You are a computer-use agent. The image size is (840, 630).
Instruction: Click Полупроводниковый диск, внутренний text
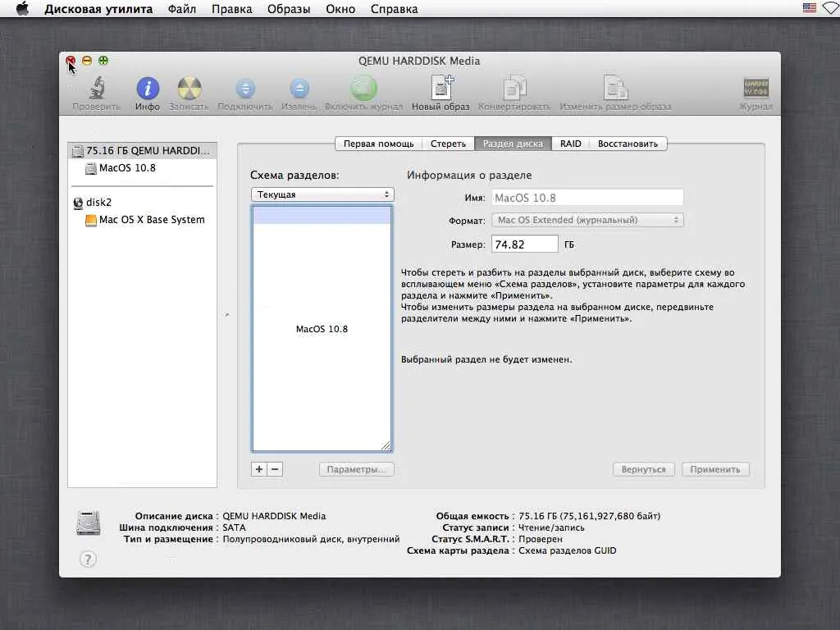pos(311,539)
